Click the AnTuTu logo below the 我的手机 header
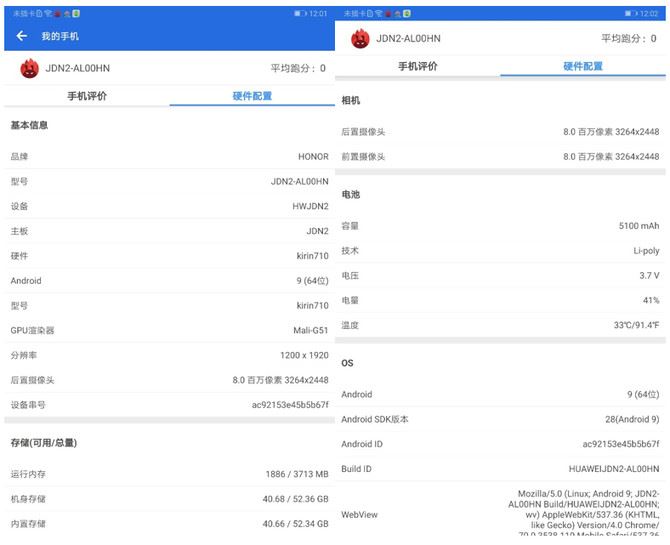Screen dimensions: 670x545 [x=30, y=68]
